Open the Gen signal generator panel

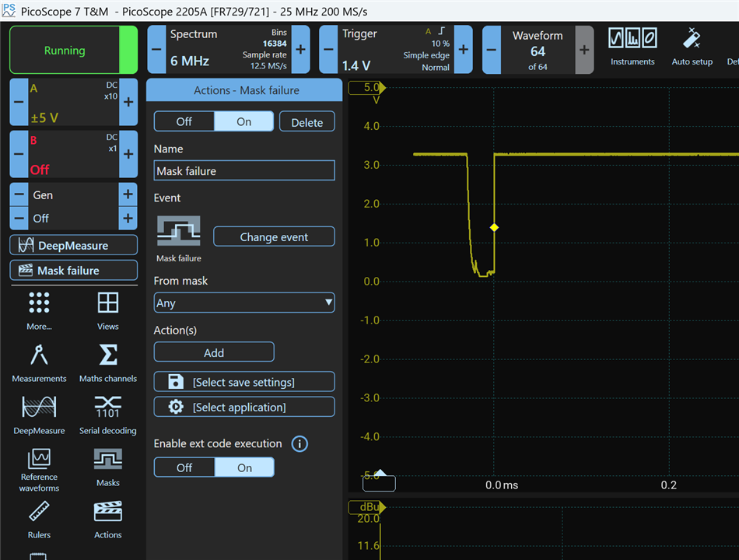(x=74, y=194)
